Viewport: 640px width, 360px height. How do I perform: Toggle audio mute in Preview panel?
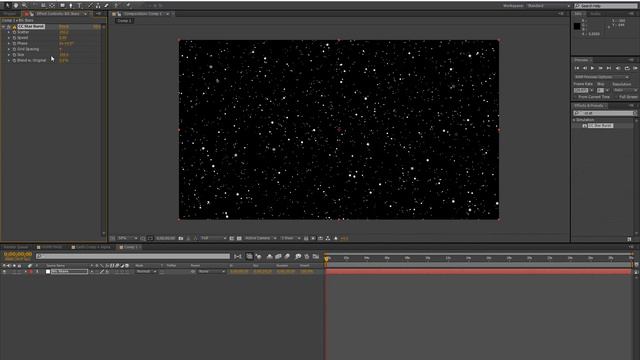click(618, 68)
